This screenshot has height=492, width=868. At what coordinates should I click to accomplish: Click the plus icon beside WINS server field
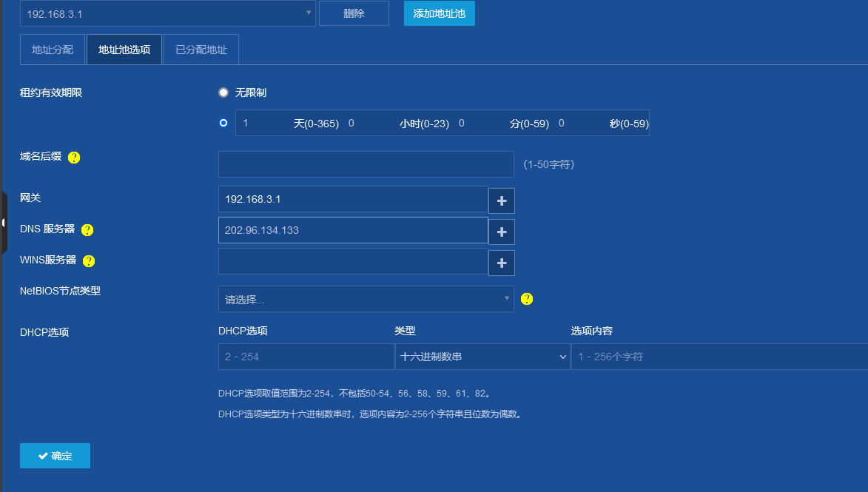pyautogui.click(x=502, y=263)
